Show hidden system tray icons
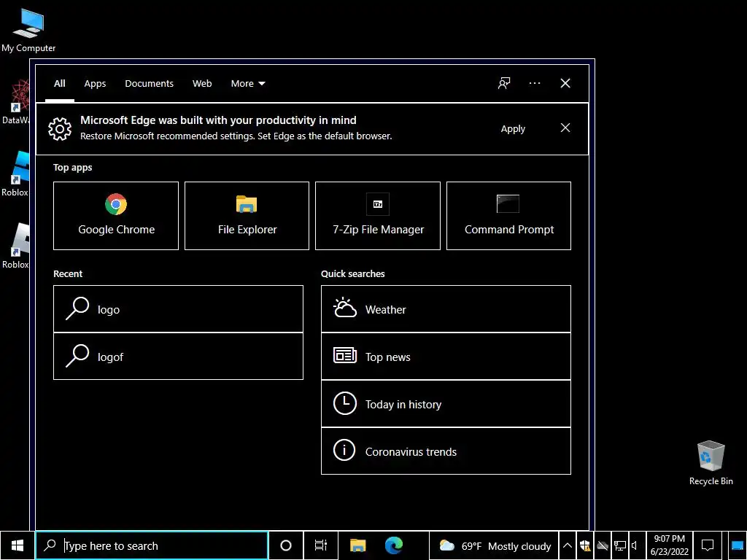The image size is (747, 560). tap(568, 545)
